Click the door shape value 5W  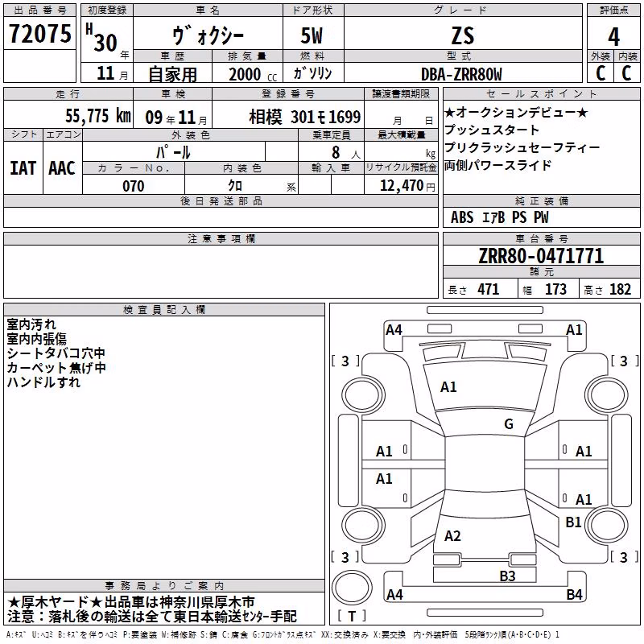(x=312, y=35)
